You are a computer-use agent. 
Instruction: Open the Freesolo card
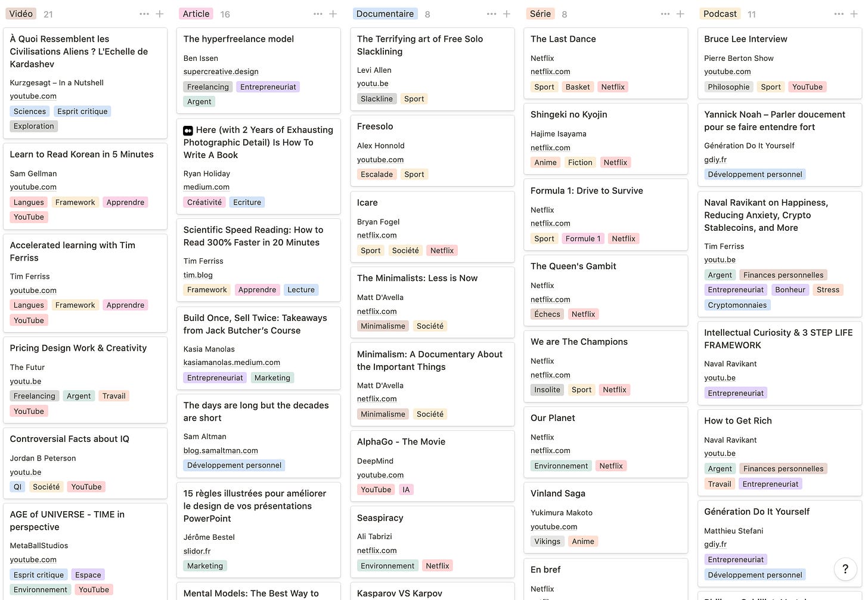(432, 150)
